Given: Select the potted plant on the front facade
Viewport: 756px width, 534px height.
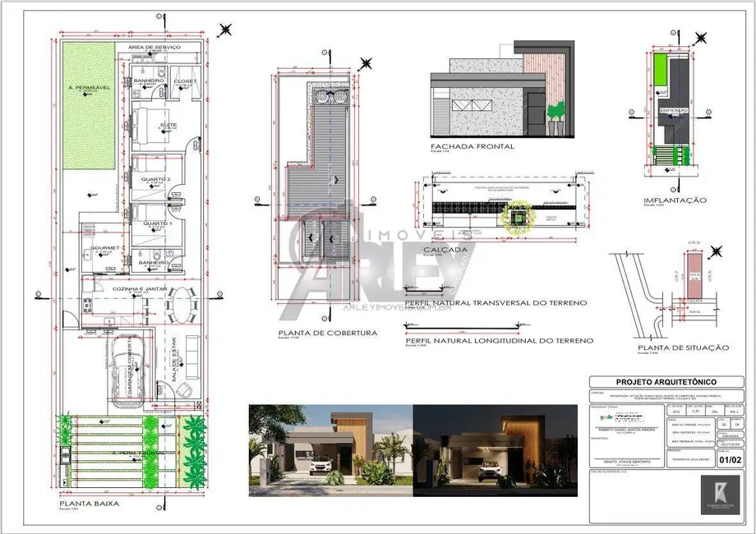Looking at the screenshot, I should (558, 115).
